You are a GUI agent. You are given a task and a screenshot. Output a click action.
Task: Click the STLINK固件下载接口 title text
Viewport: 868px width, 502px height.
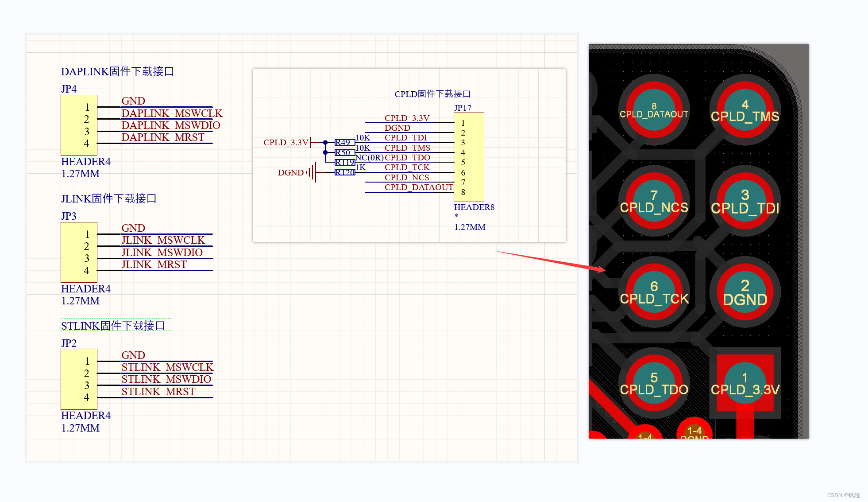coord(113,326)
